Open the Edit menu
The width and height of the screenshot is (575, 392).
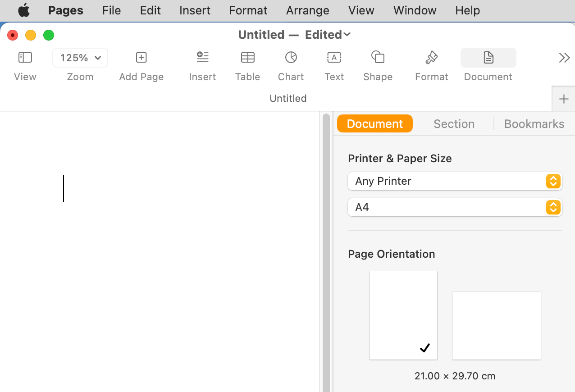coord(151,10)
